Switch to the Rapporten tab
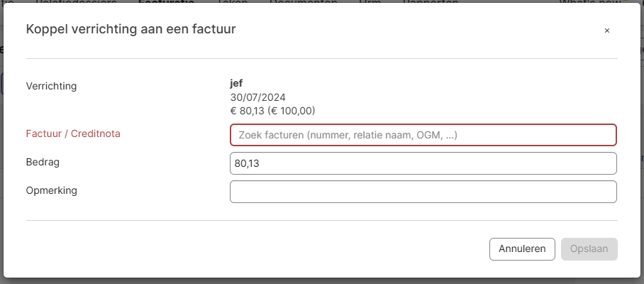 pyautogui.click(x=431, y=3)
